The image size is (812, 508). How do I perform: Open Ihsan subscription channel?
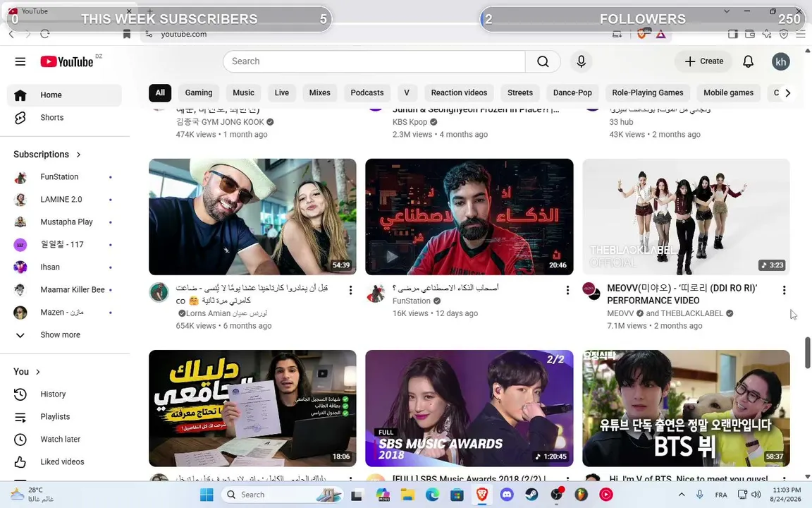point(64,267)
